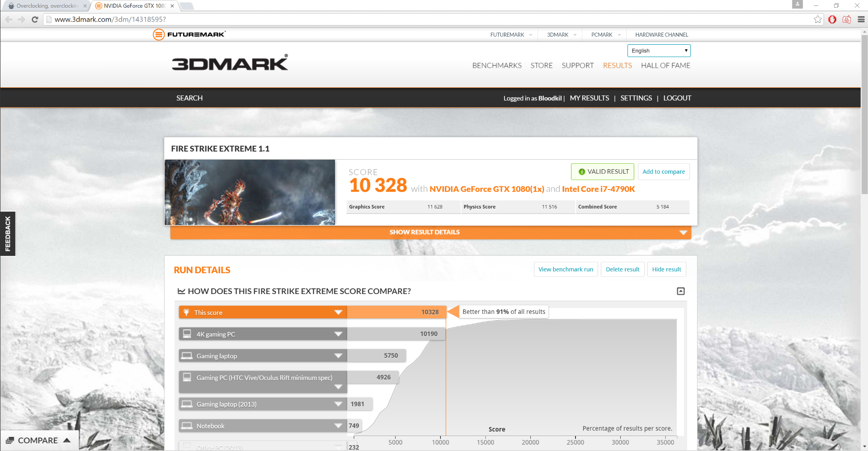Open the FEEDBACK side tab
This screenshot has height=451, width=868.
click(8, 233)
